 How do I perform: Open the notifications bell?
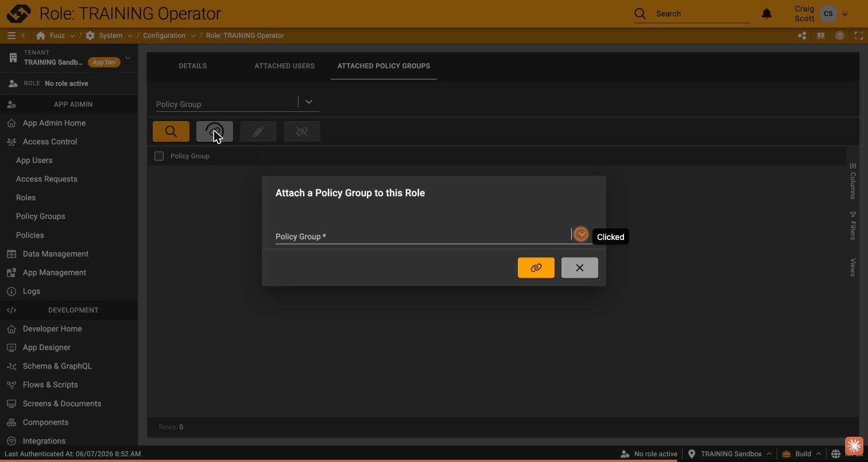tap(766, 13)
